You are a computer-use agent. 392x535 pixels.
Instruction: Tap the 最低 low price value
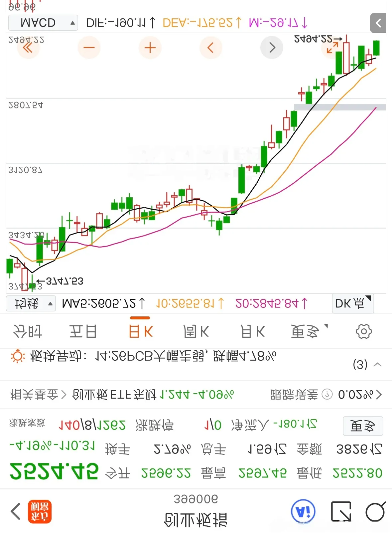tap(357, 473)
